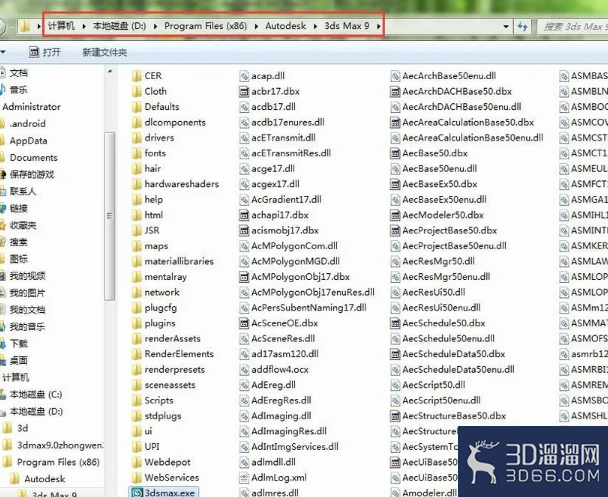
Task: Select the achapi17.dbx file icon
Action: point(244,215)
